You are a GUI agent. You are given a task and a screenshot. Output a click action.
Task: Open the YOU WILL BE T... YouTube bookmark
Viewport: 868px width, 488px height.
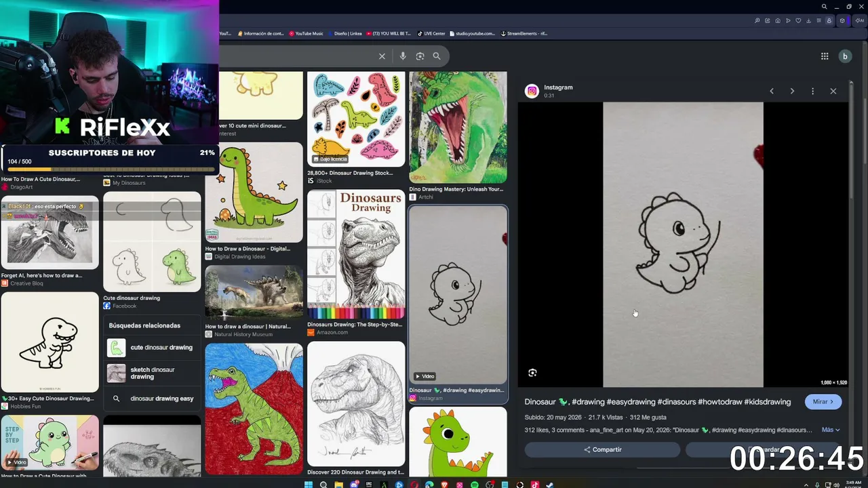click(x=389, y=33)
